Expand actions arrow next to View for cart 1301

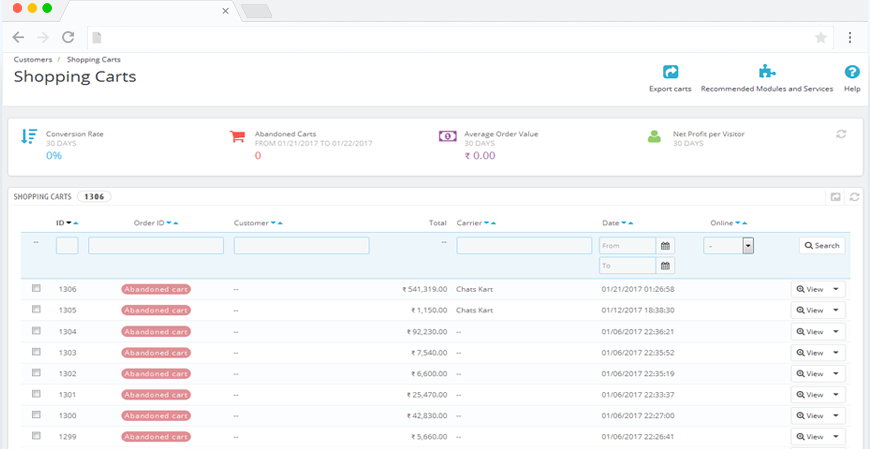(836, 395)
